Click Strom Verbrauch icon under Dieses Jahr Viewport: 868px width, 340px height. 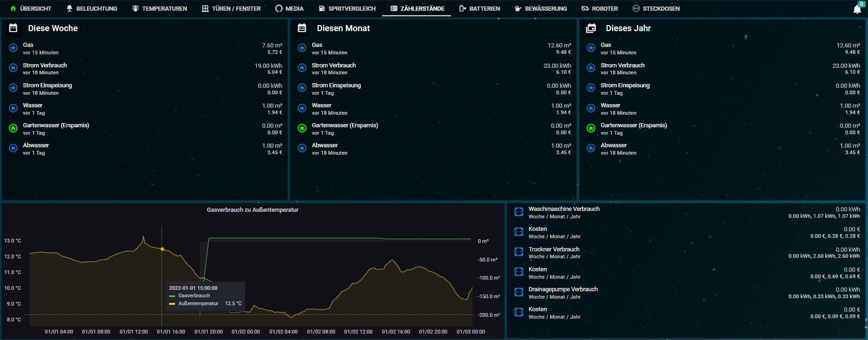[x=591, y=68]
